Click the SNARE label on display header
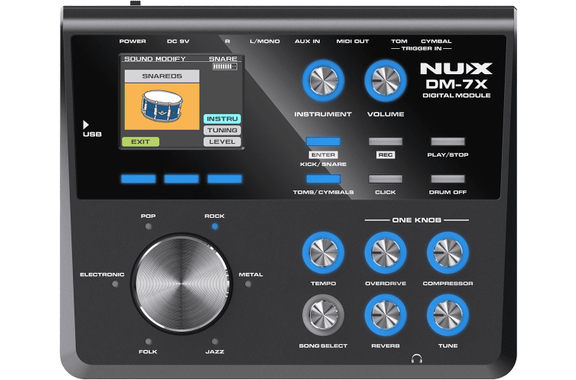This screenshot has width=576, height=380. click(x=223, y=59)
